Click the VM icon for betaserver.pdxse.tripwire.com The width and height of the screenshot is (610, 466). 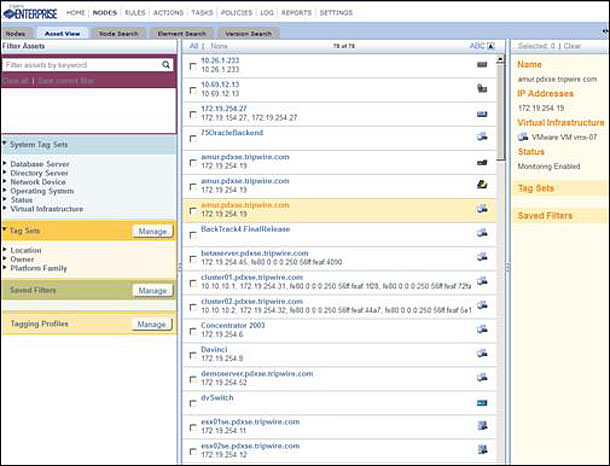tap(482, 257)
